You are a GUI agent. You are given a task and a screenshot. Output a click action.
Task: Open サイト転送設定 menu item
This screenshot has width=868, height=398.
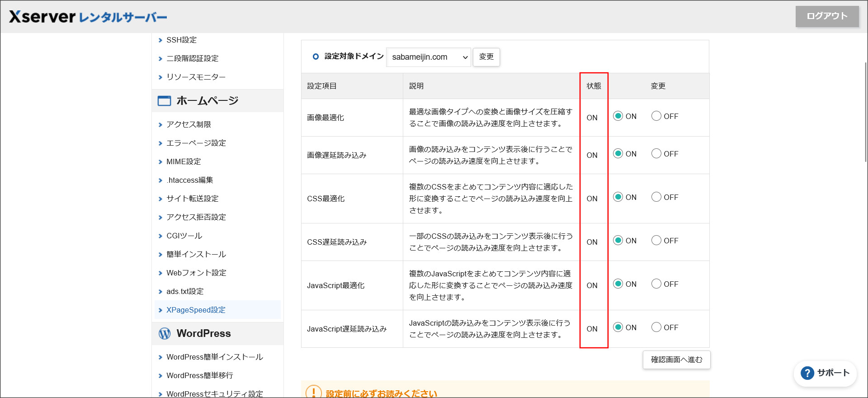point(193,199)
